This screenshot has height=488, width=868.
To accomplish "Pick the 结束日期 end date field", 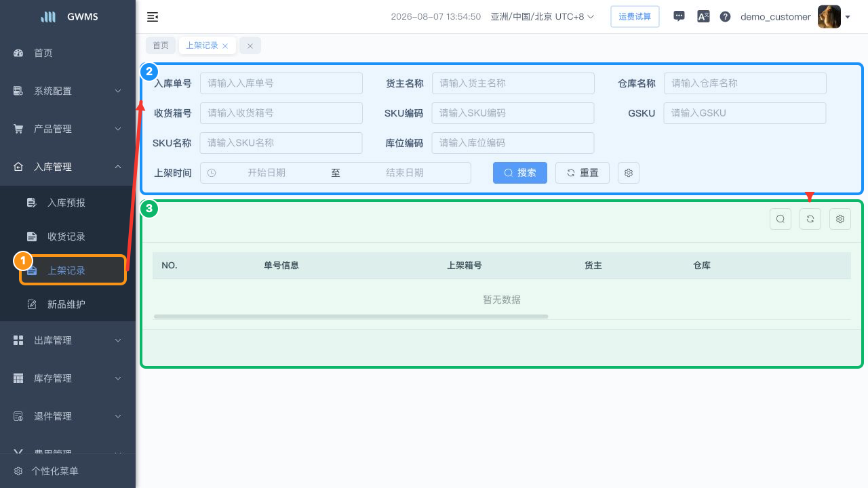I will (x=405, y=173).
